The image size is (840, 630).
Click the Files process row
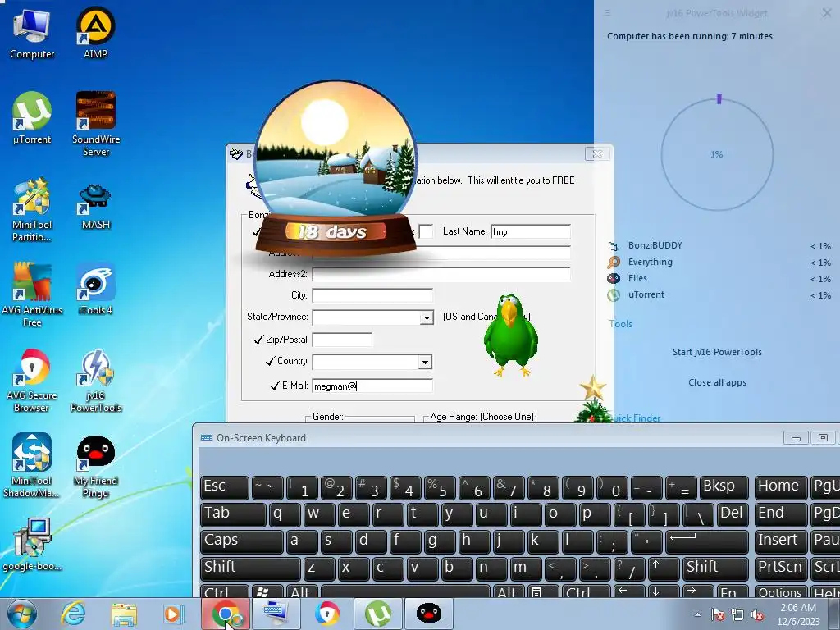tap(719, 279)
